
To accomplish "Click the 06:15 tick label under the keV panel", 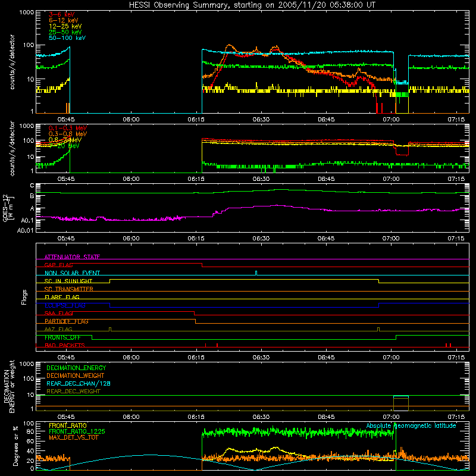I will click(x=196, y=120).
